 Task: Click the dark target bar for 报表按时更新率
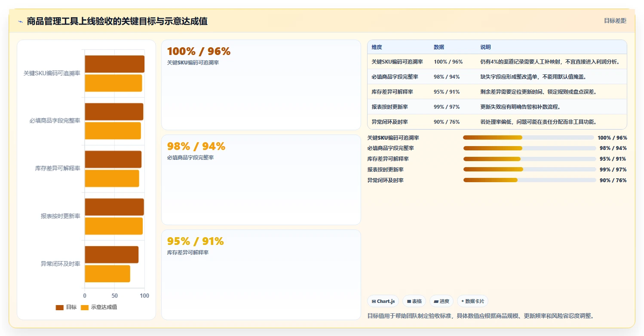(x=114, y=207)
